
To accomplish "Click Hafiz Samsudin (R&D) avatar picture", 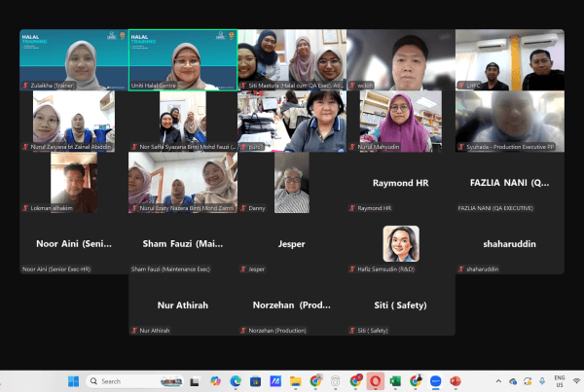I will click(x=401, y=244).
